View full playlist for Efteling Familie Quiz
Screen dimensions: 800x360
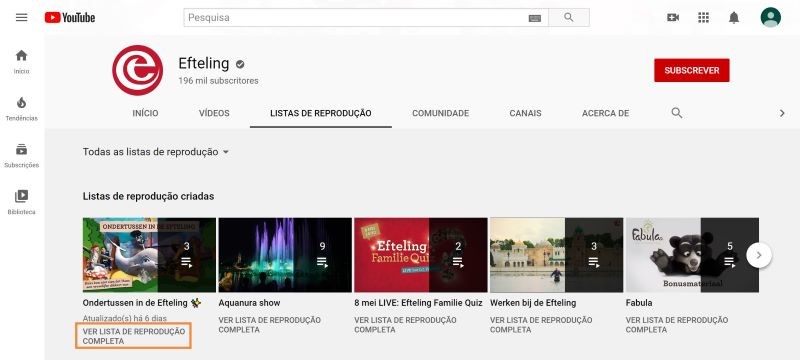[x=405, y=325]
